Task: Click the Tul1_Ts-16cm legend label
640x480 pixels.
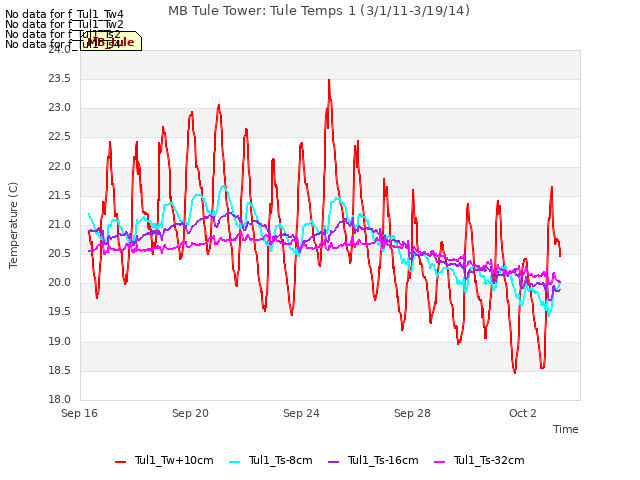Action: tap(383, 460)
